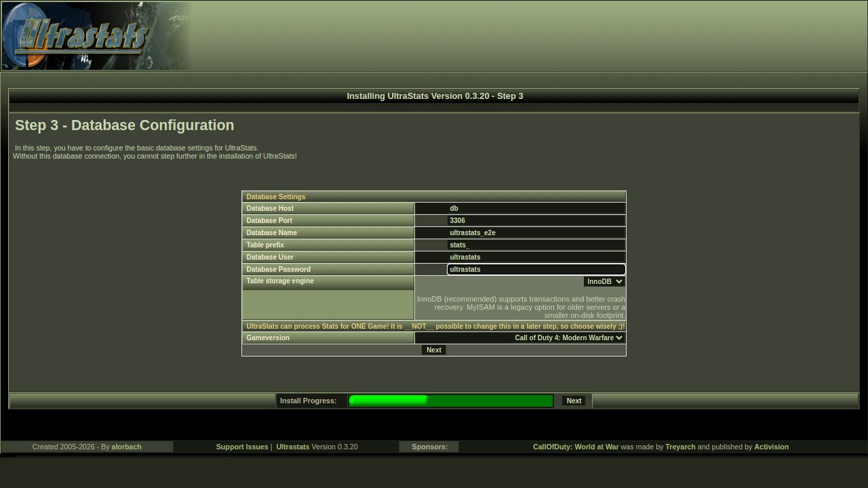This screenshot has width=868, height=488.
Task: Click the green Install Progress bar
Action: 451,401
